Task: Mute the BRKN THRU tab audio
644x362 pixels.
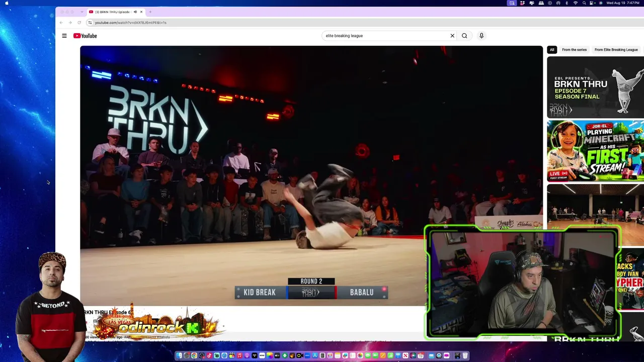Action: tap(135, 12)
